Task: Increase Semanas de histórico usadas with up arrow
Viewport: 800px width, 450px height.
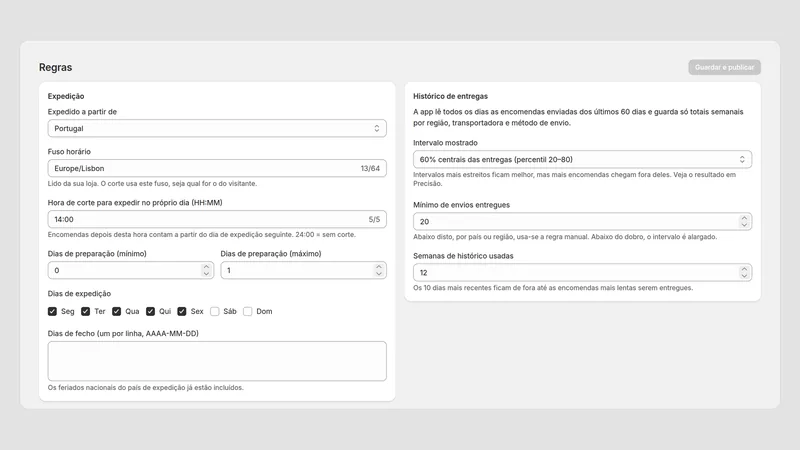Action: (x=744, y=269)
